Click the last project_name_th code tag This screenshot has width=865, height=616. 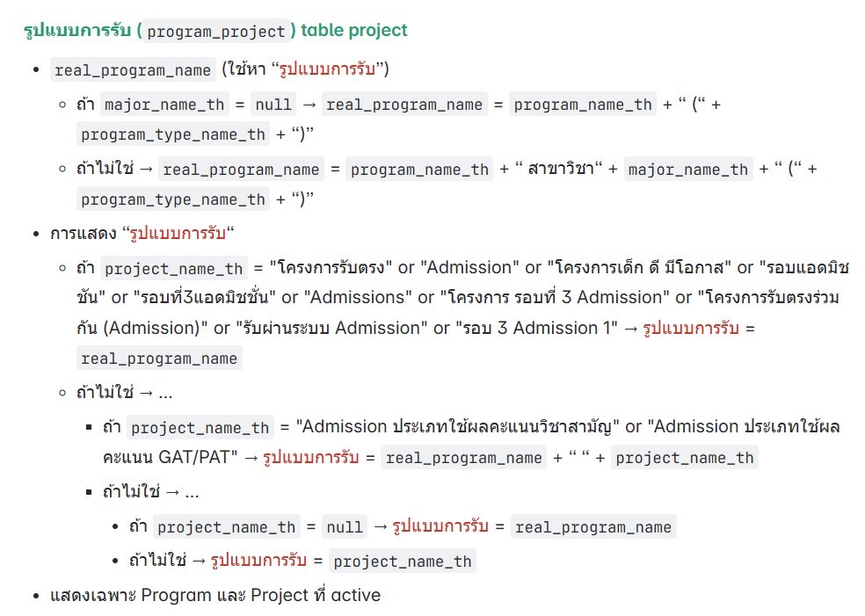[x=402, y=561]
